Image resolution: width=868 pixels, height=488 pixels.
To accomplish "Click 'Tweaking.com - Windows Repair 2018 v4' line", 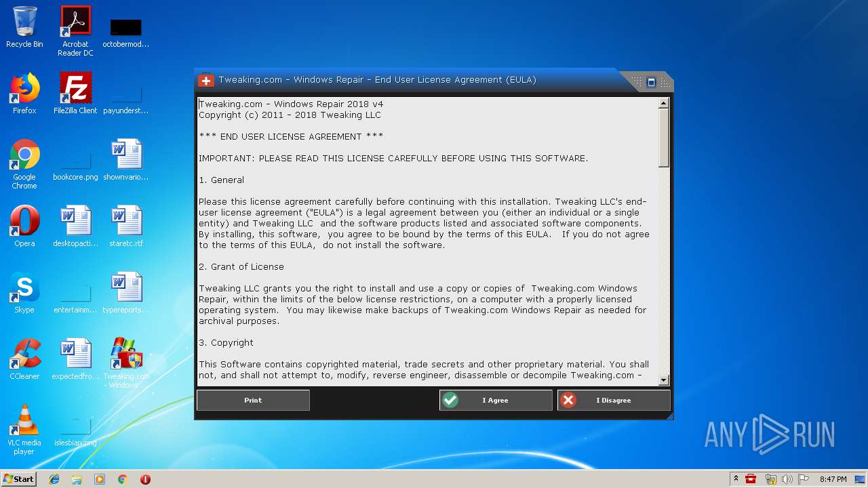I will (x=291, y=104).
